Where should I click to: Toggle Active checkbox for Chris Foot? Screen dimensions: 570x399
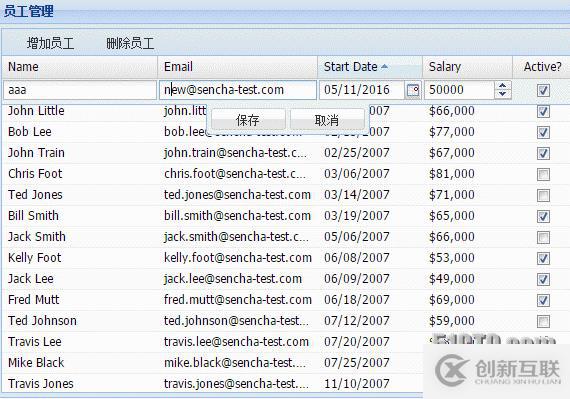pos(543,174)
